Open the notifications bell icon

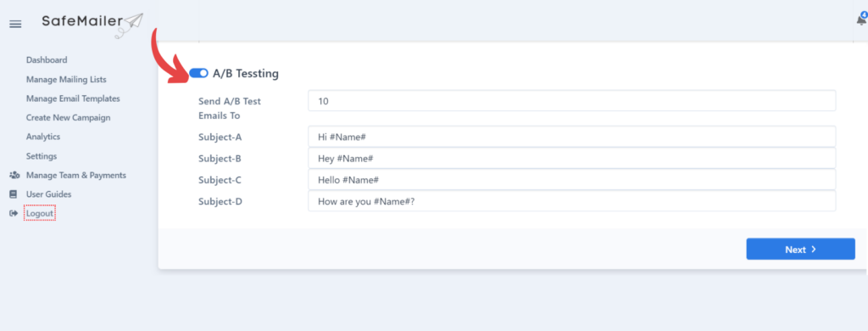pos(862,20)
